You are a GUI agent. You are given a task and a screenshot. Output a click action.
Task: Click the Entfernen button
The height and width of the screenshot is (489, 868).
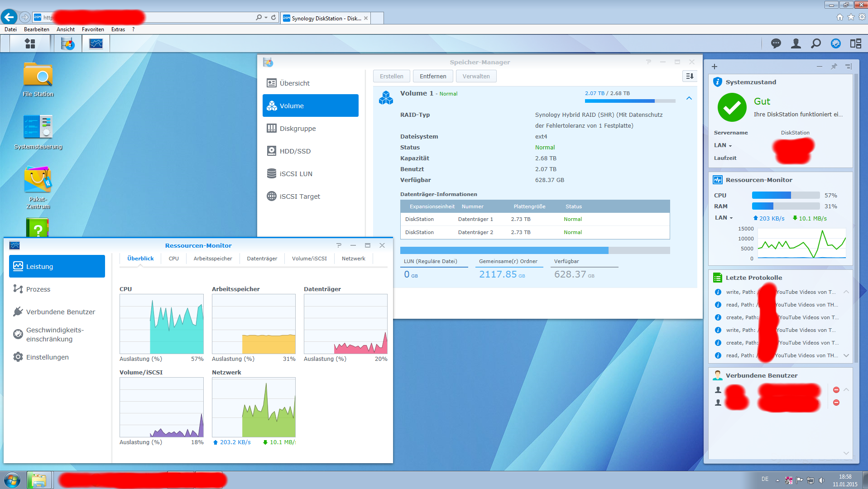coord(432,76)
